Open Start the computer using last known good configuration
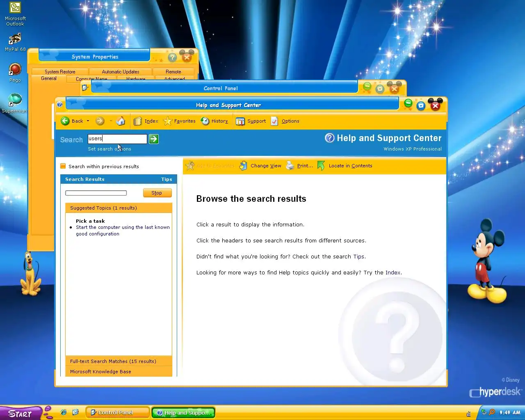This screenshot has width=525, height=420. point(123,231)
